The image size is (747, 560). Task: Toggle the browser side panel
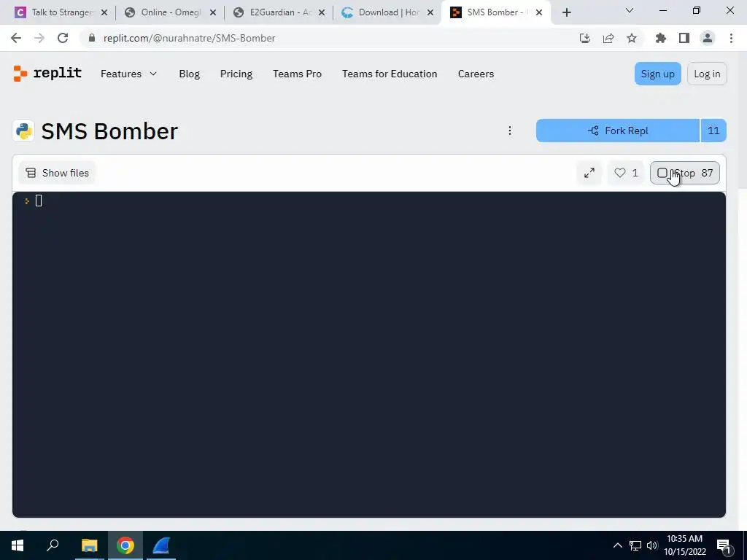click(684, 38)
